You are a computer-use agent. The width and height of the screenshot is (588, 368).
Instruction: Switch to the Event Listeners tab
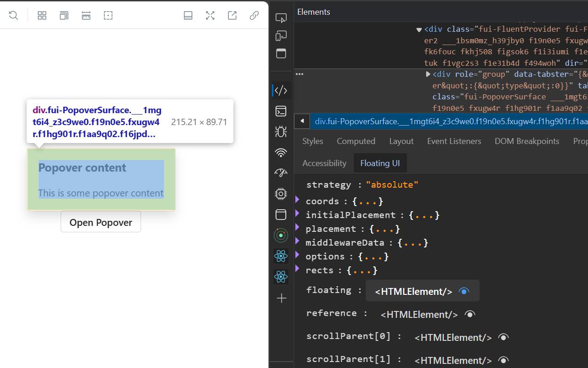tap(454, 141)
